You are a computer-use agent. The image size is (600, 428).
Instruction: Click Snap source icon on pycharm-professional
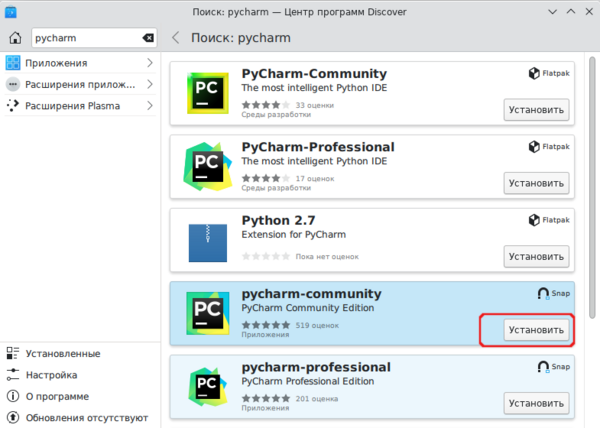(543, 367)
